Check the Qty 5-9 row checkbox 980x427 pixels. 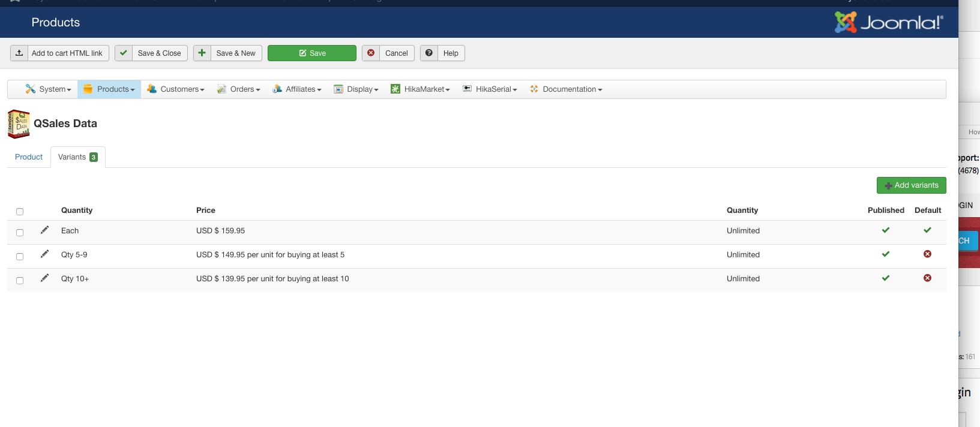(x=20, y=256)
